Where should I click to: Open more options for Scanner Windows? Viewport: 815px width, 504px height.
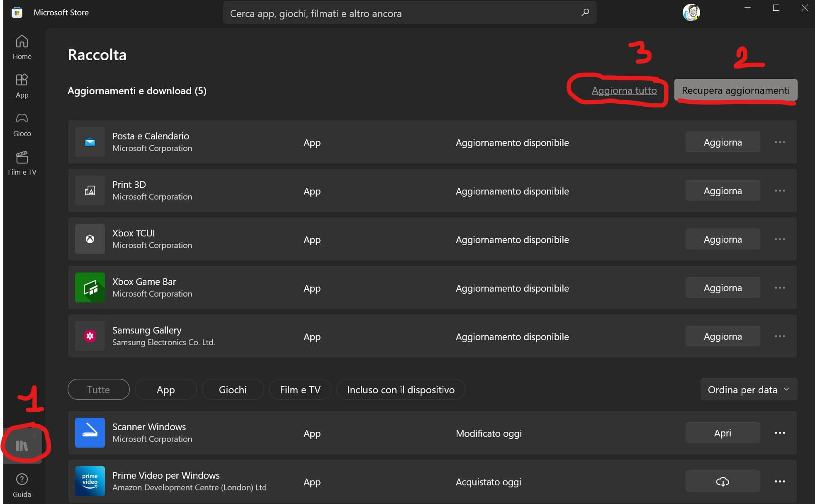(780, 433)
